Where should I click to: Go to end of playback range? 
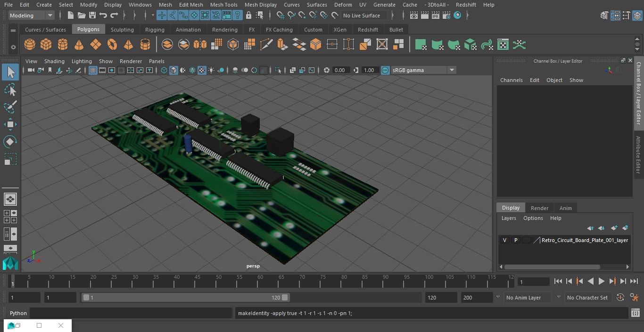point(634,281)
